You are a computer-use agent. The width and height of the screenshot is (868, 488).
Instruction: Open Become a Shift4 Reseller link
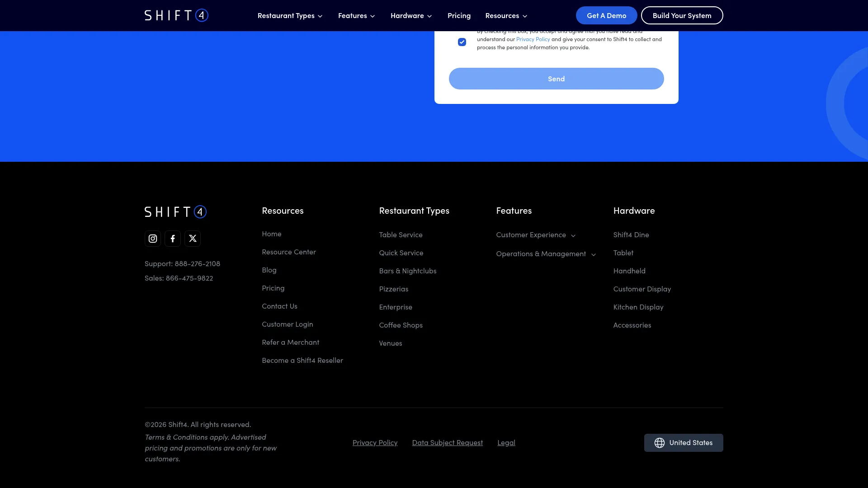tap(302, 361)
